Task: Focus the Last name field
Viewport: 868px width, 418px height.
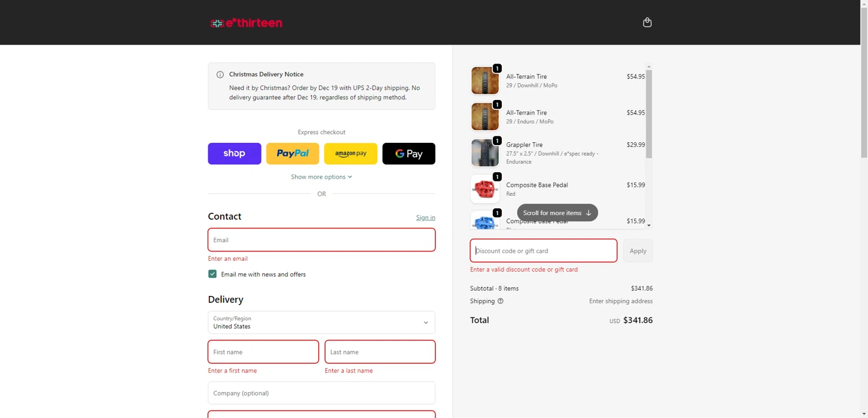Action: (x=380, y=352)
